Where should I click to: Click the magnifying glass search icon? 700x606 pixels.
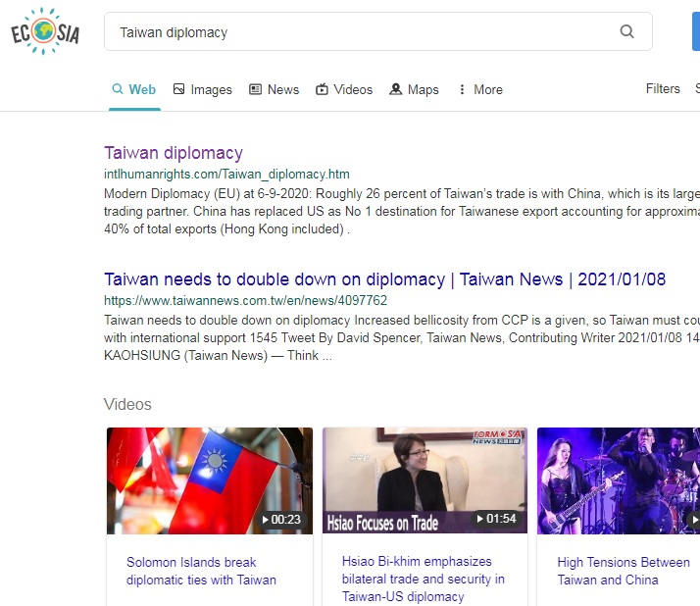[627, 31]
